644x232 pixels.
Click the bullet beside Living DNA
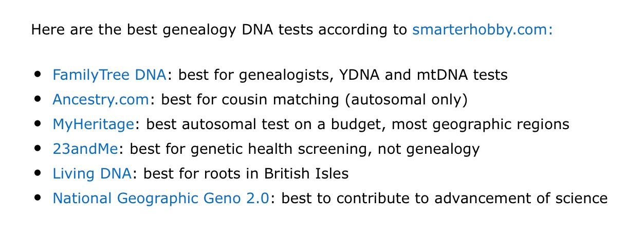[x=38, y=174]
